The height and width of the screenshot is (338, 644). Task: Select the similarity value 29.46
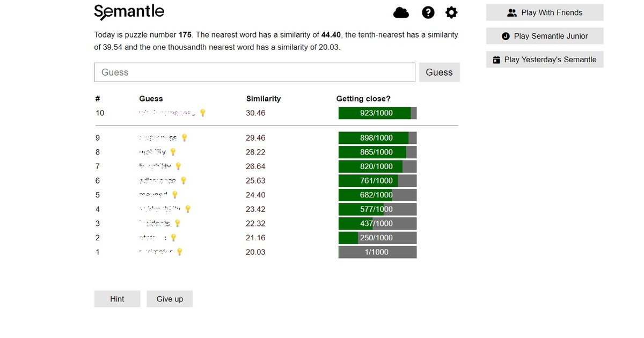click(255, 138)
